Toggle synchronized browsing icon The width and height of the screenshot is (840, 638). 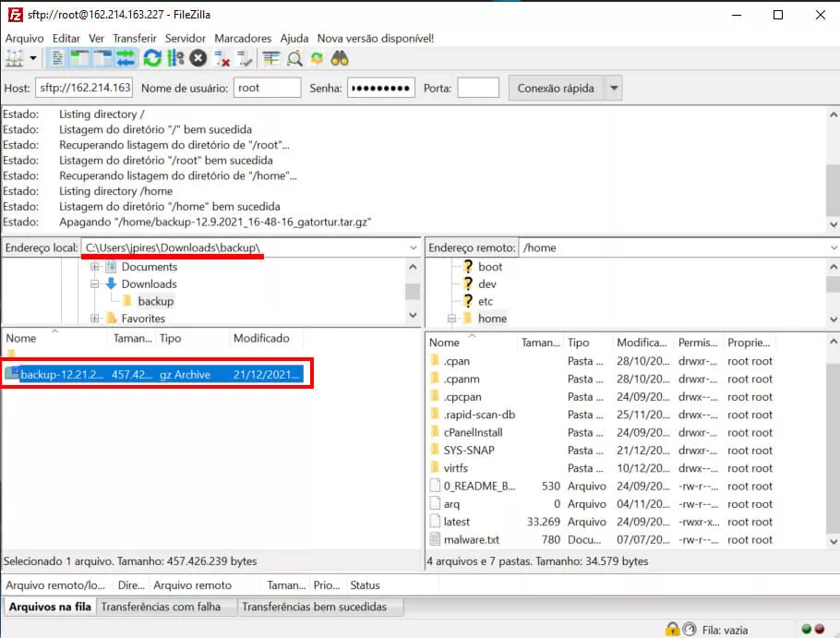(x=318, y=58)
